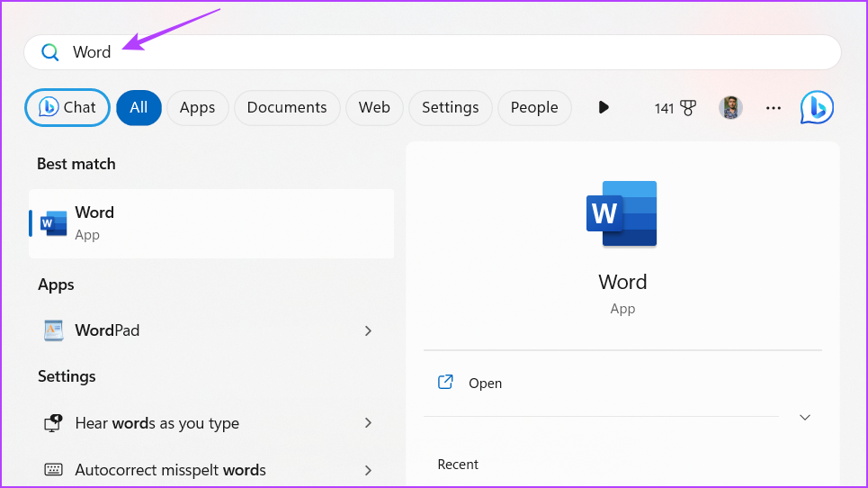Screen dimensions: 868x488
Task: Click the large Word app icon
Action: point(622,213)
